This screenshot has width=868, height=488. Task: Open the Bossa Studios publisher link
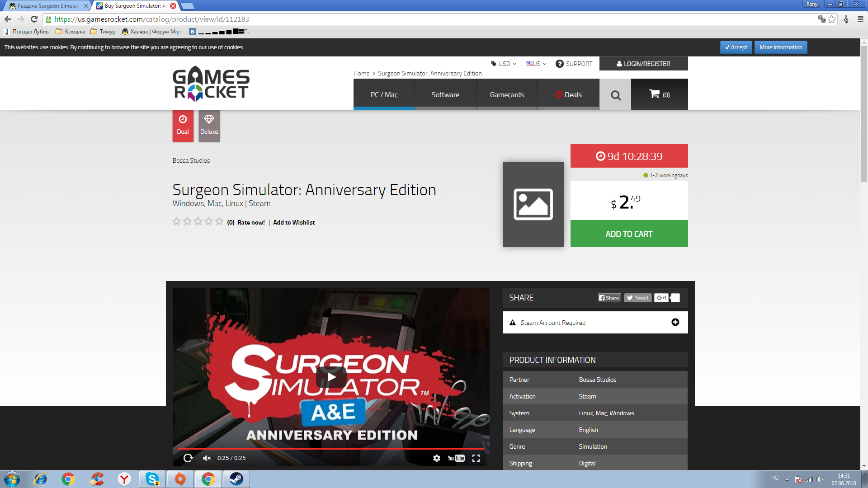pos(191,160)
